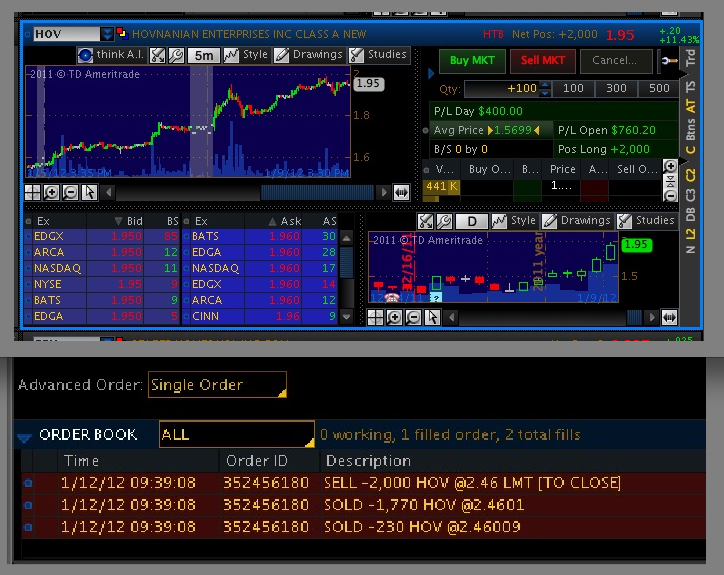Screen dimensions: 724x575
Task: Click the scroll-right arrow under 5m chart
Action: (x=383, y=192)
